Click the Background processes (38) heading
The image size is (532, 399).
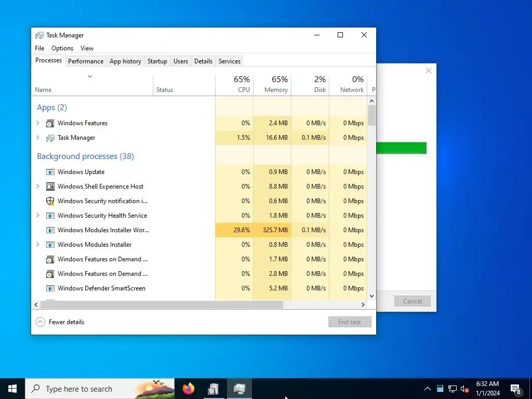pos(86,156)
